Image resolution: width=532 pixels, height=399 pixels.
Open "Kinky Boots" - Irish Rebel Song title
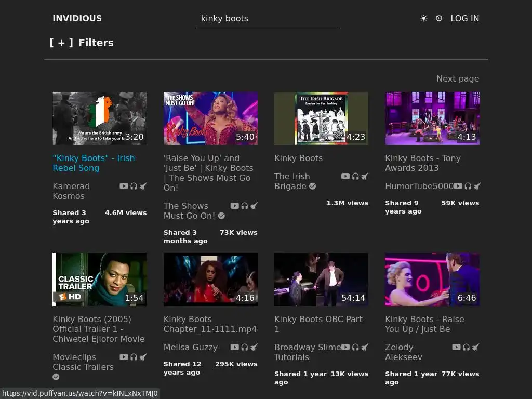click(x=94, y=163)
